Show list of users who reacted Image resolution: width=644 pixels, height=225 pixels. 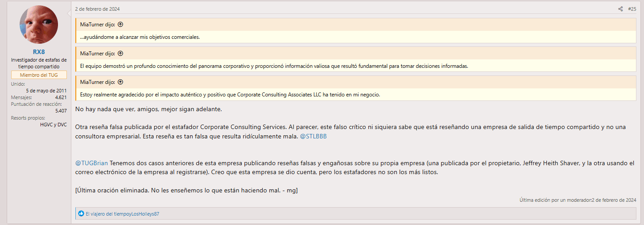point(122,214)
